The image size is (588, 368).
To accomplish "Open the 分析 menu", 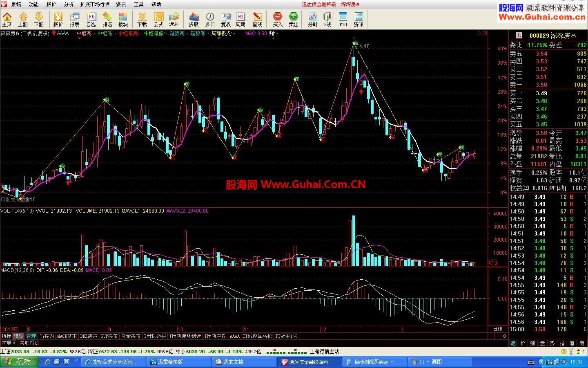I will point(69,4).
